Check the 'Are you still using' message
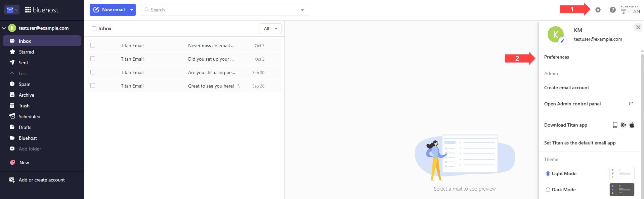 point(93,72)
